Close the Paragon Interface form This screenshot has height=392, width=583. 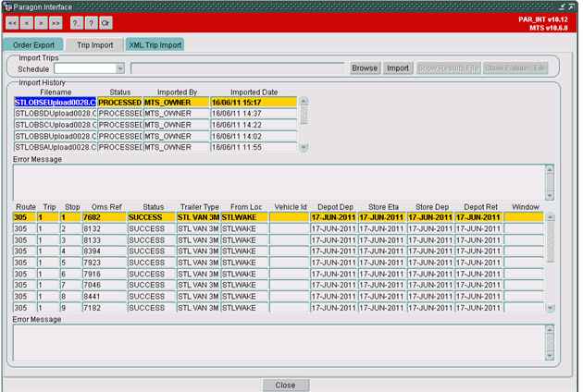click(x=286, y=385)
